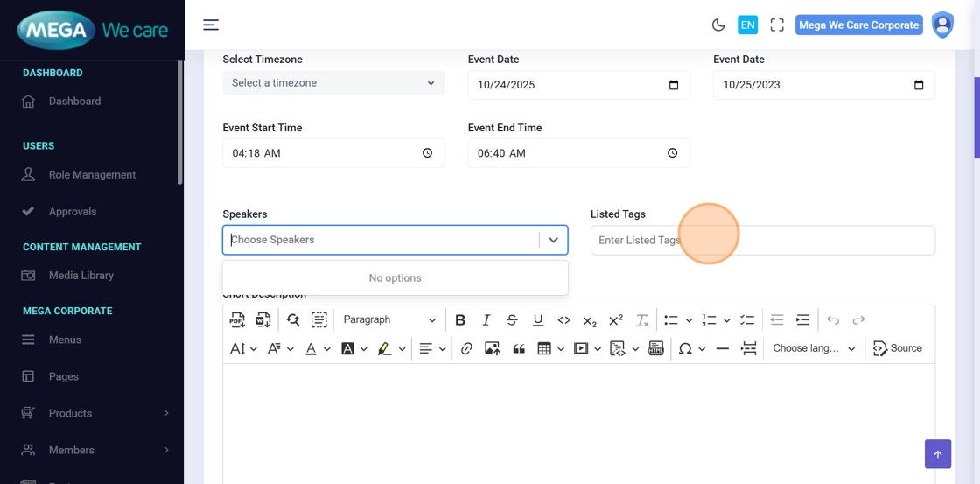This screenshot has height=484, width=980.
Task: Expand the Choose Speakers dropdown arrow
Action: pyautogui.click(x=553, y=240)
